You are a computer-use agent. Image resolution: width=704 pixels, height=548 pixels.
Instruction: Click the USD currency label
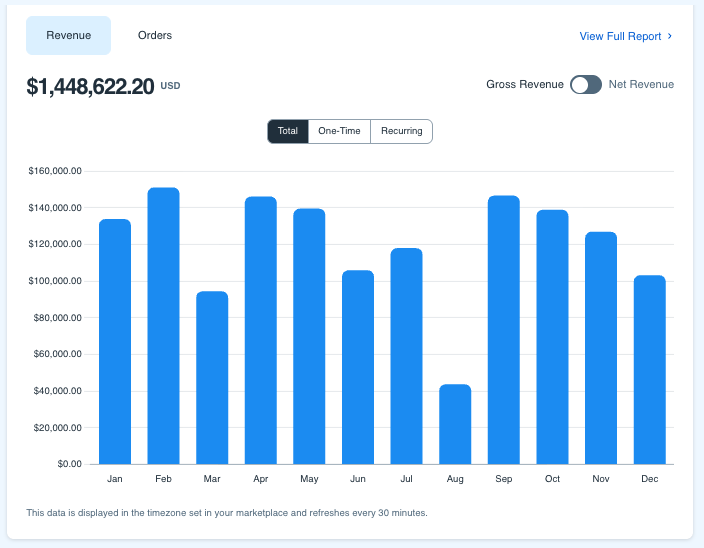(170, 86)
